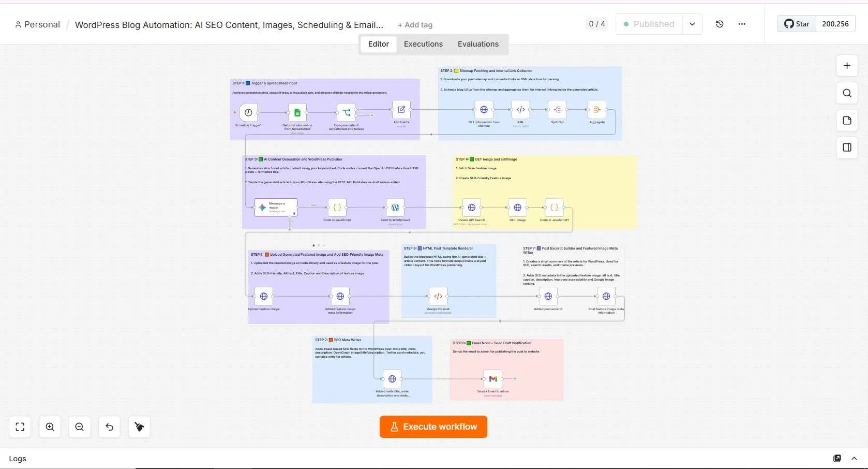
Task: Open the Personal project link
Action: pyautogui.click(x=37, y=24)
